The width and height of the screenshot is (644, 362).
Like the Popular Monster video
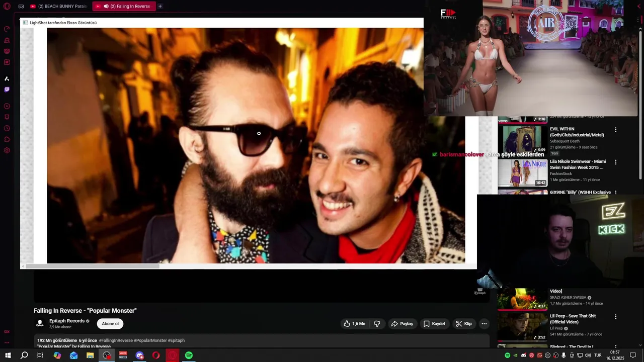coord(354,324)
